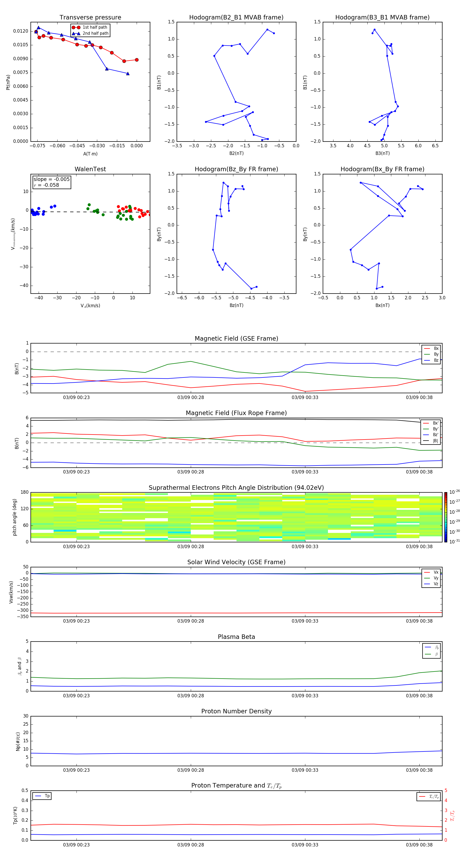Click the '2nd half path' legend entry
473x868 pixels.
[x=90, y=33]
